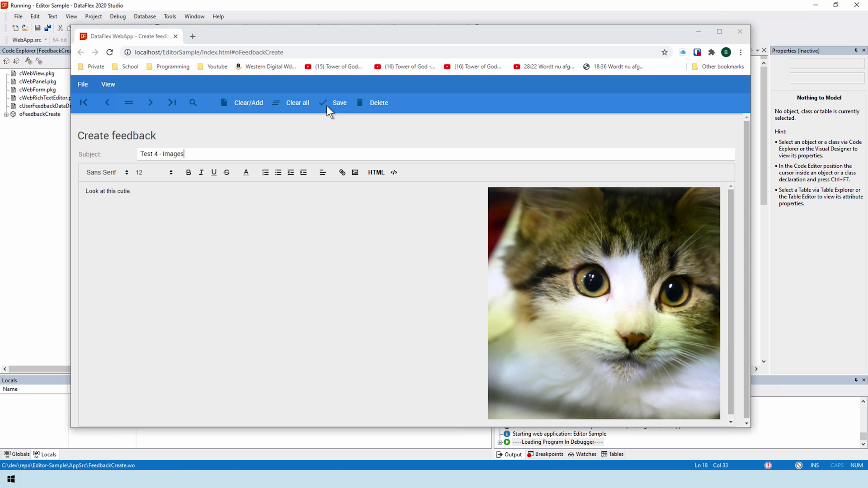Toggle strikethrough formatting

click(x=226, y=172)
